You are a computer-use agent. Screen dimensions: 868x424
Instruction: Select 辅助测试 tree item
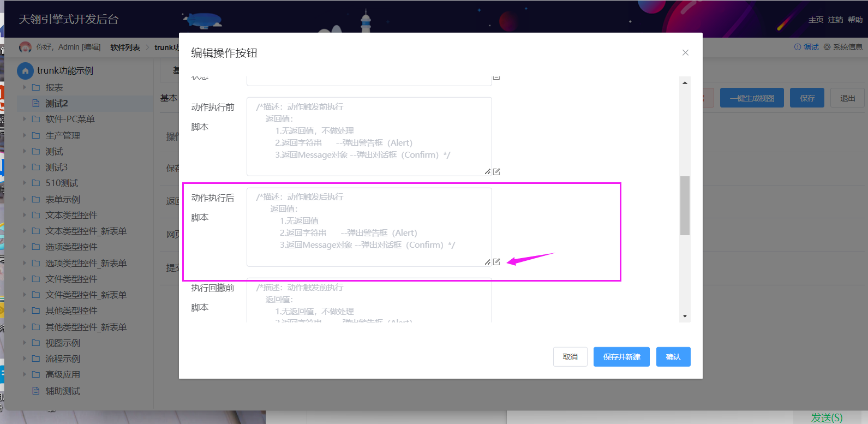tap(63, 391)
